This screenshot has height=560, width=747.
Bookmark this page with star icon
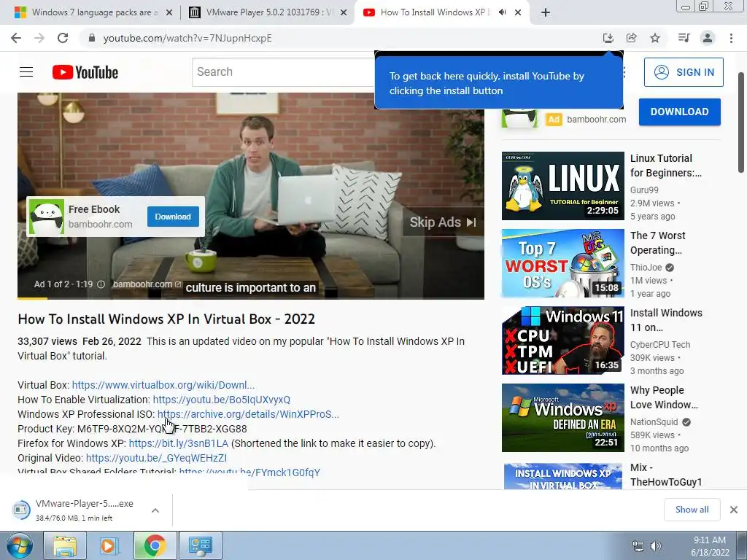pyautogui.click(x=655, y=38)
